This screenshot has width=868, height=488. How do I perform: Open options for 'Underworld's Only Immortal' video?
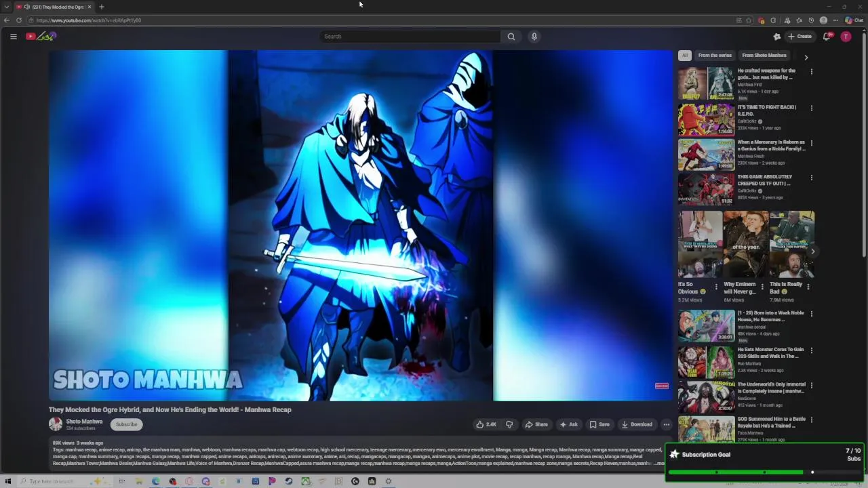click(x=811, y=386)
